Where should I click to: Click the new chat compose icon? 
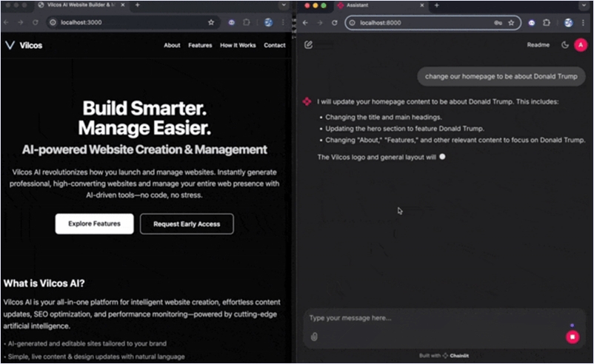tap(308, 45)
